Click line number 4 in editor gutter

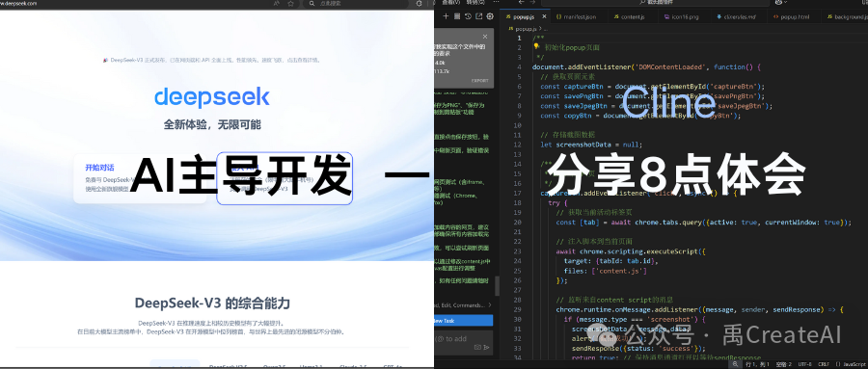pos(519,66)
